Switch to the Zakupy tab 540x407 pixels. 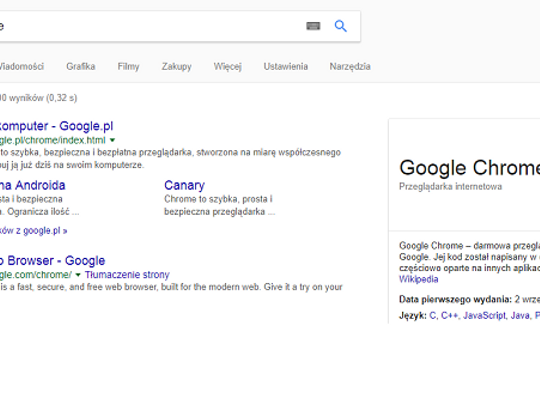click(177, 66)
